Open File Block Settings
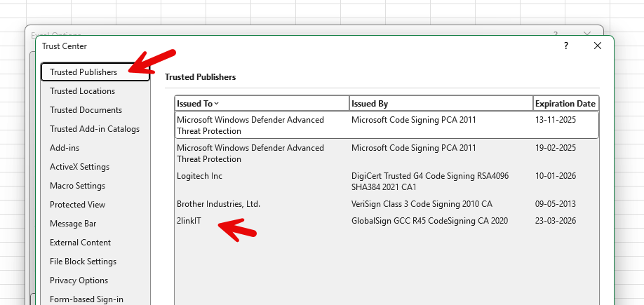The width and height of the screenshot is (644, 305). click(x=83, y=262)
